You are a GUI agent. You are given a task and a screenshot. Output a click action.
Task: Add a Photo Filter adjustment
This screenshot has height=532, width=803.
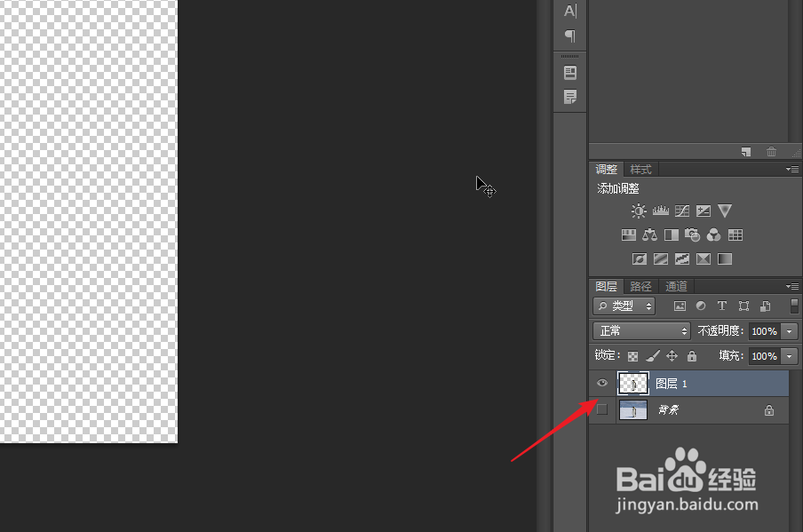click(692, 235)
